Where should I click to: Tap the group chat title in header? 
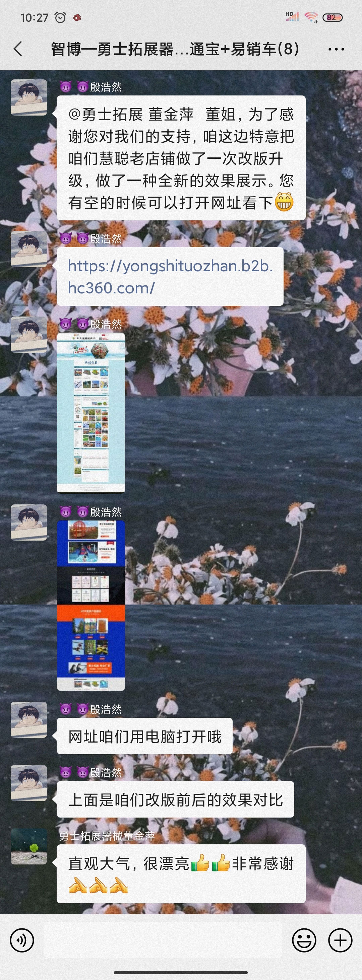(175, 49)
